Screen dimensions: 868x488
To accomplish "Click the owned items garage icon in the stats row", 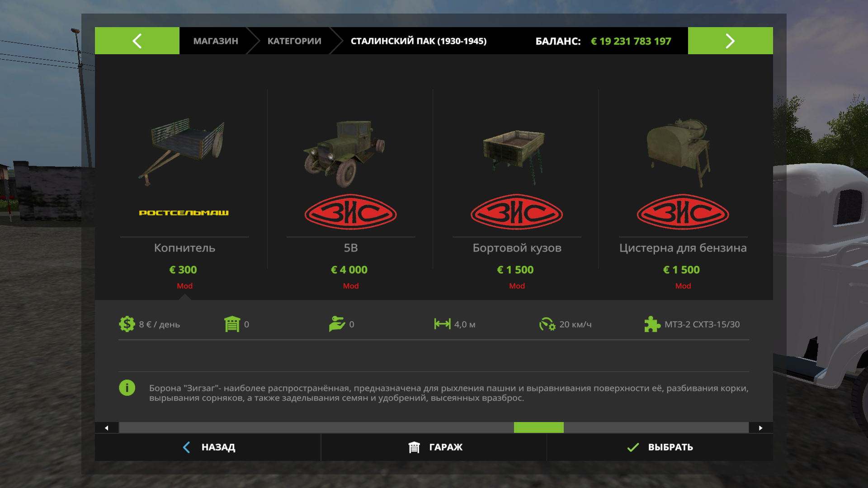I will coord(232,324).
